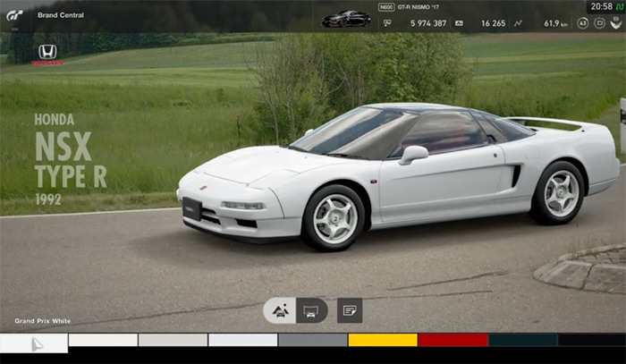
Task: Select the scenery view mode button
Action: tap(279, 310)
